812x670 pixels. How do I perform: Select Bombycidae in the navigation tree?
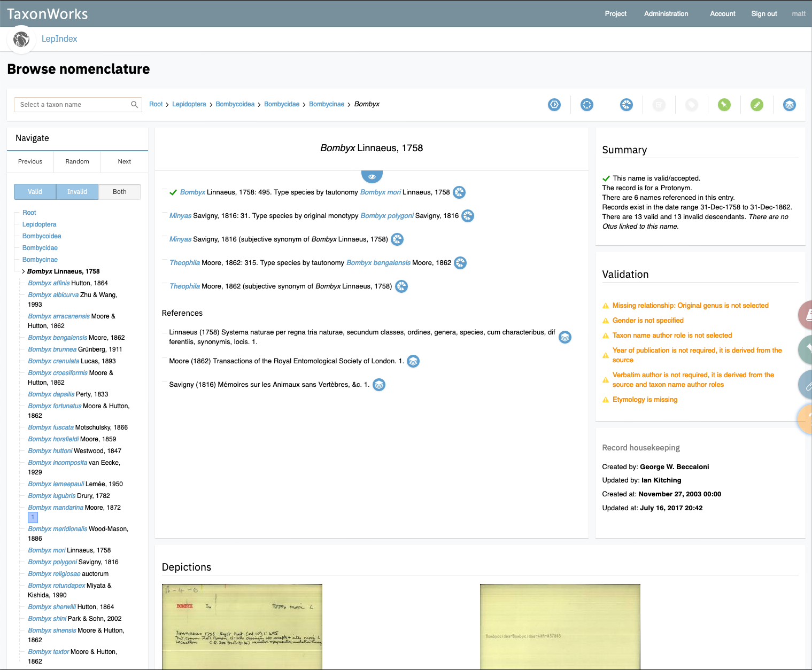40,248
